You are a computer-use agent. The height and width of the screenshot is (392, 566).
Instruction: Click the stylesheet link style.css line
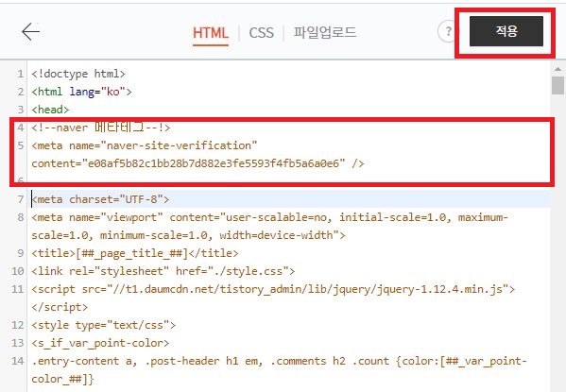(163, 271)
